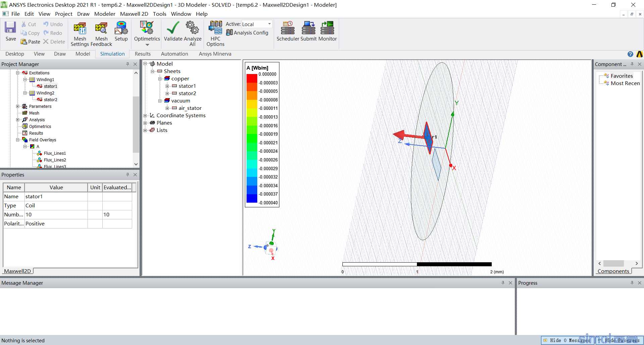Click the Polarity Positive value cell
The width and height of the screenshot is (644, 345).
[x=56, y=223]
